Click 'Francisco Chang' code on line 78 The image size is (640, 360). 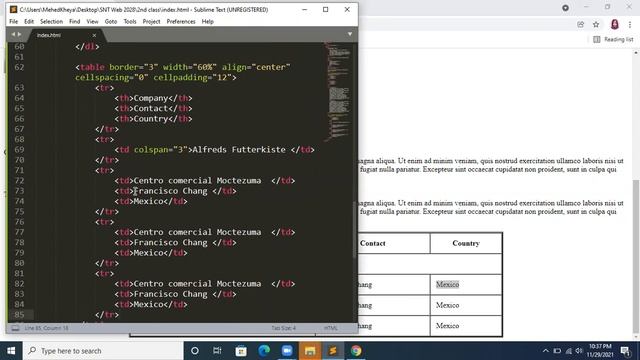pos(170,242)
